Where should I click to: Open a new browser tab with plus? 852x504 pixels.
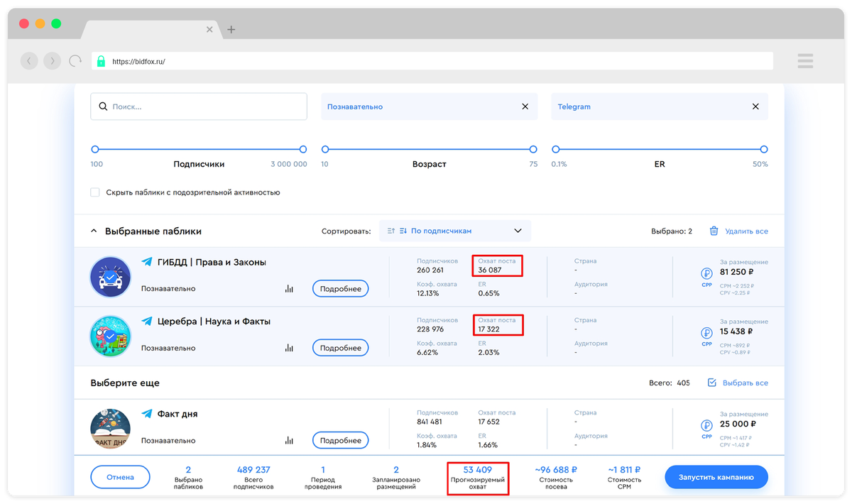click(x=231, y=29)
